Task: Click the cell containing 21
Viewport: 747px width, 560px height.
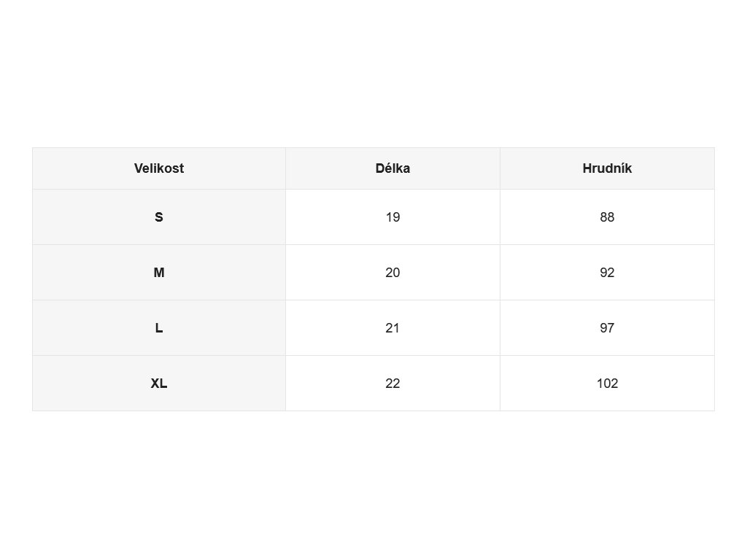Action: (393, 328)
